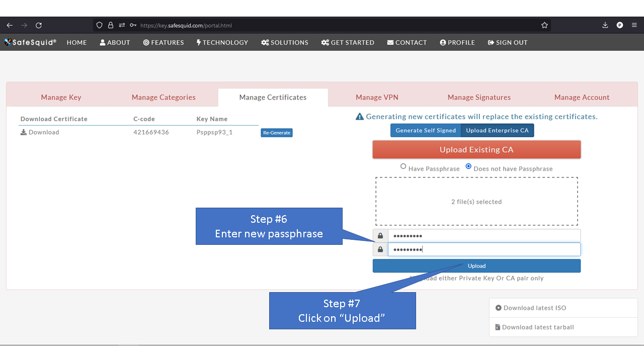Image resolution: width=644 pixels, height=362 pixels.
Task: Open the browser Downloads icon in the toolbar
Action: pos(605,25)
